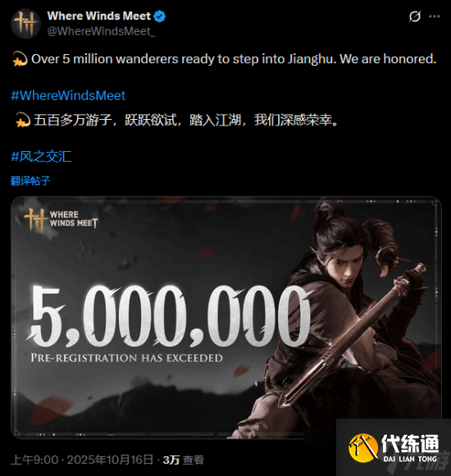The width and height of the screenshot is (451, 476).
Task: Click 翻译帖子 to translate the post
Action: click(x=30, y=181)
